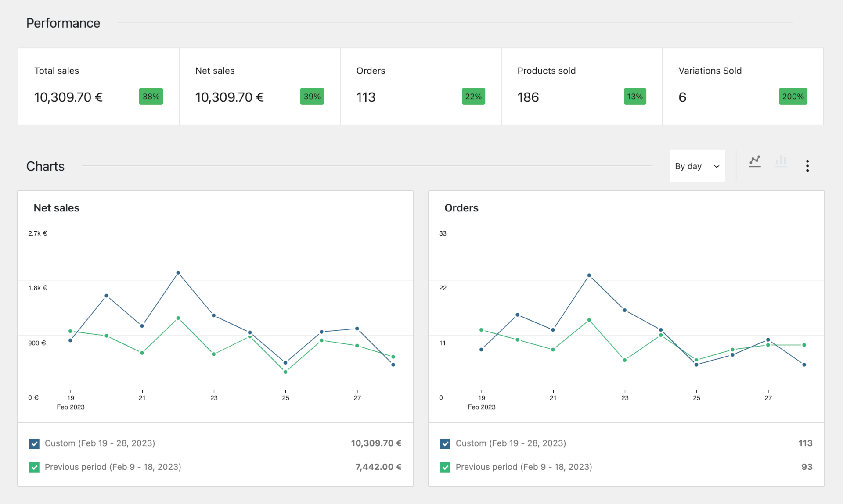Open the Total sales performance card

[98, 86]
